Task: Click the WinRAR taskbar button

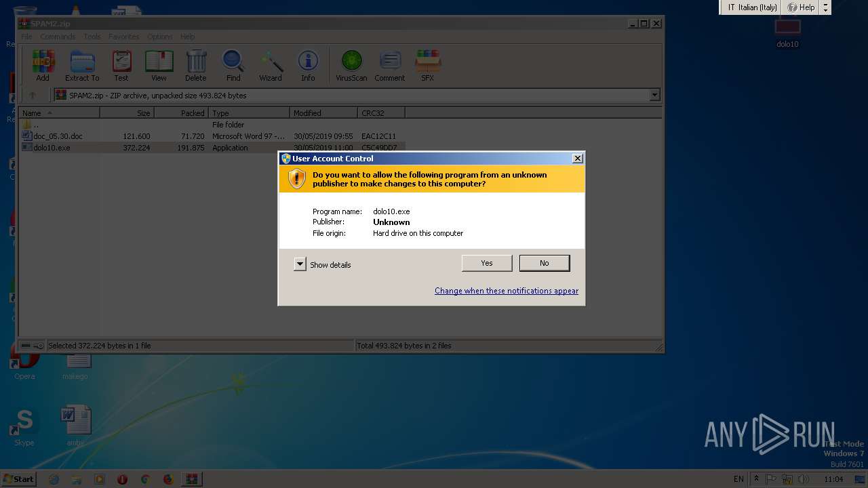Action: [191, 479]
